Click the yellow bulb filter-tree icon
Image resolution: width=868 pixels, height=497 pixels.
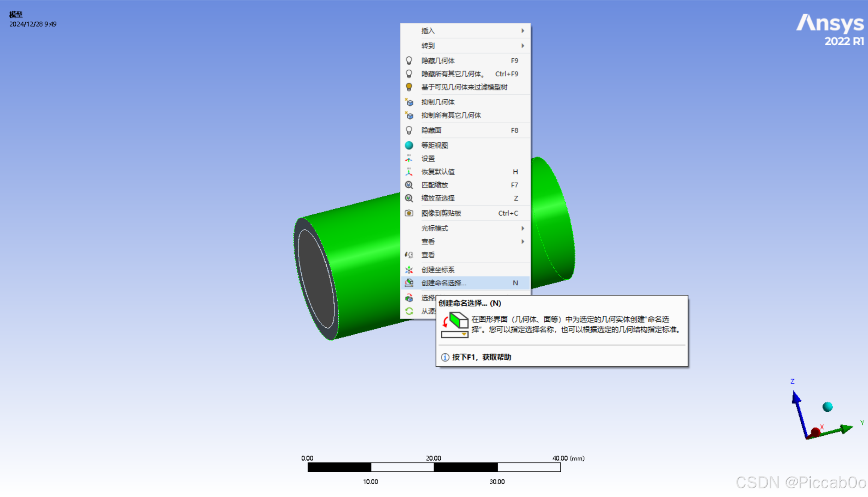[x=409, y=87]
